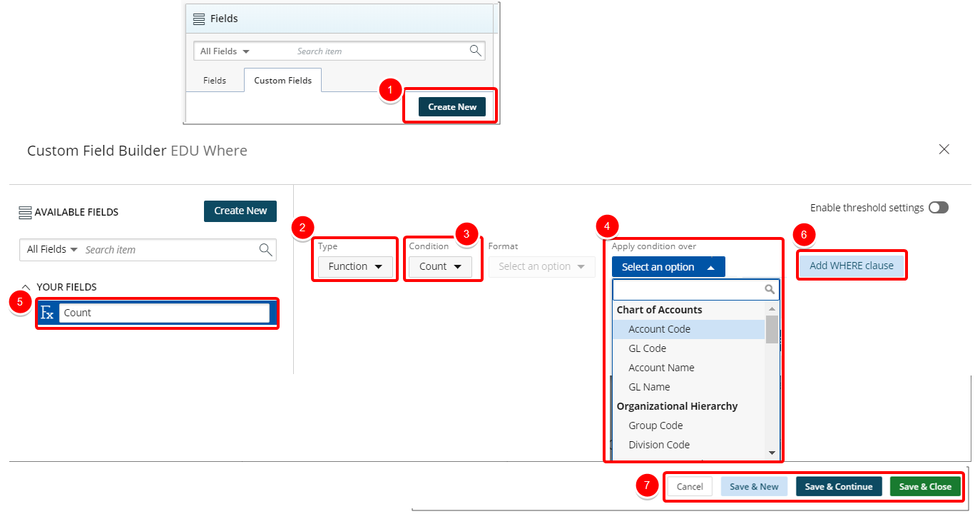The image size is (980, 519).
Task: Click Create New beside Available Fields
Action: pos(240,211)
